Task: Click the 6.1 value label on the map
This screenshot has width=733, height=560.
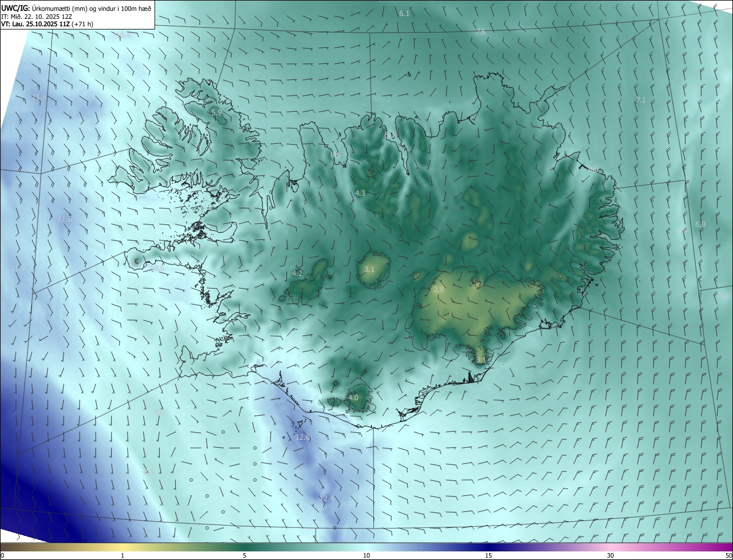Action: pyautogui.click(x=404, y=13)
